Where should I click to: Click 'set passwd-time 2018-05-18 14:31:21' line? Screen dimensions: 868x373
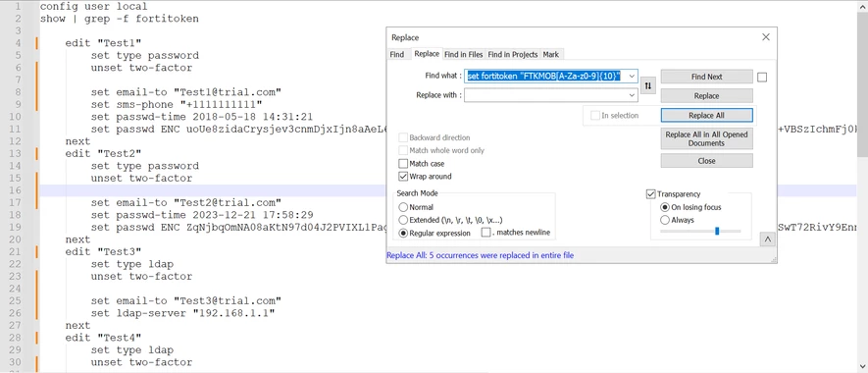click(x=202, y=117)
